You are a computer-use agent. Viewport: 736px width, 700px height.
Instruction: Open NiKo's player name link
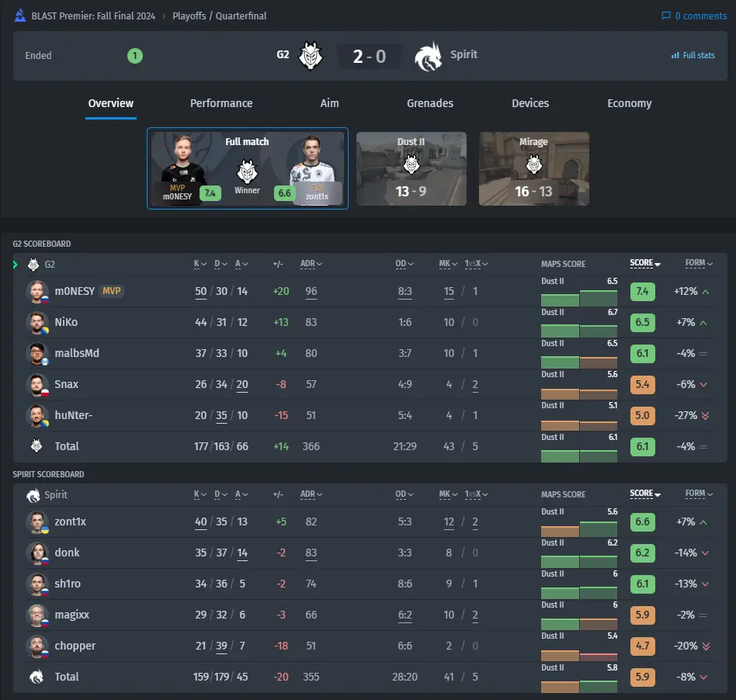tap(66, 322)
